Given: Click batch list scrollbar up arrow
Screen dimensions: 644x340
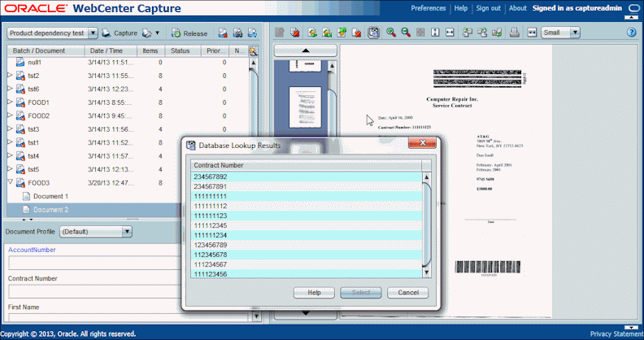Looking at the screenshot, I should pyautogui.click(x=254, y=63).
